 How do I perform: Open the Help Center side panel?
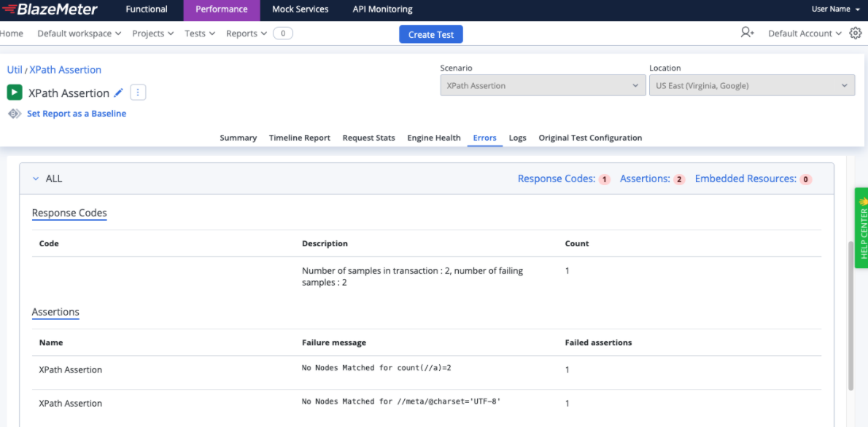pyautogui.click(x=861, y=226)
